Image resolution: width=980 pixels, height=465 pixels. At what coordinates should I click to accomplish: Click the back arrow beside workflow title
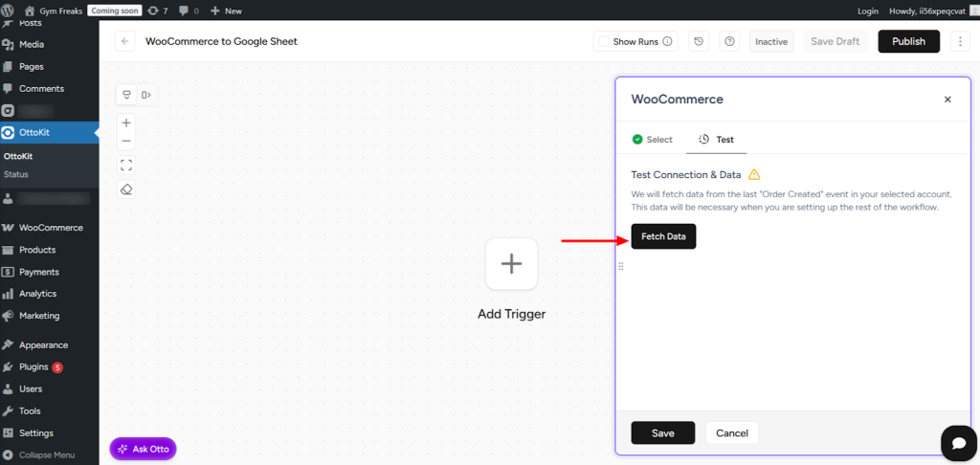coord(125,41)
